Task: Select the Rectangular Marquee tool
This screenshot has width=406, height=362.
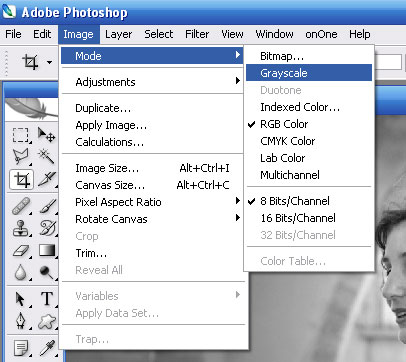Action: tap(21, 135)
